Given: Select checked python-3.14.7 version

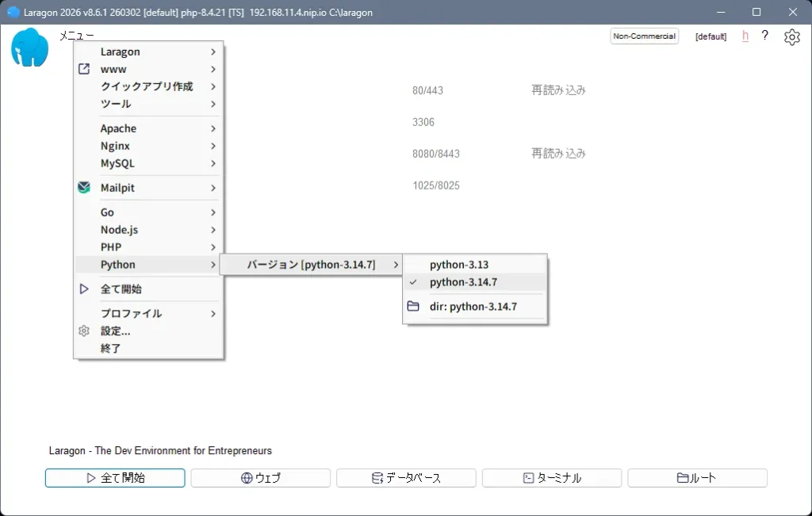Looking at the screenshot, I should [x=475, y=282].
